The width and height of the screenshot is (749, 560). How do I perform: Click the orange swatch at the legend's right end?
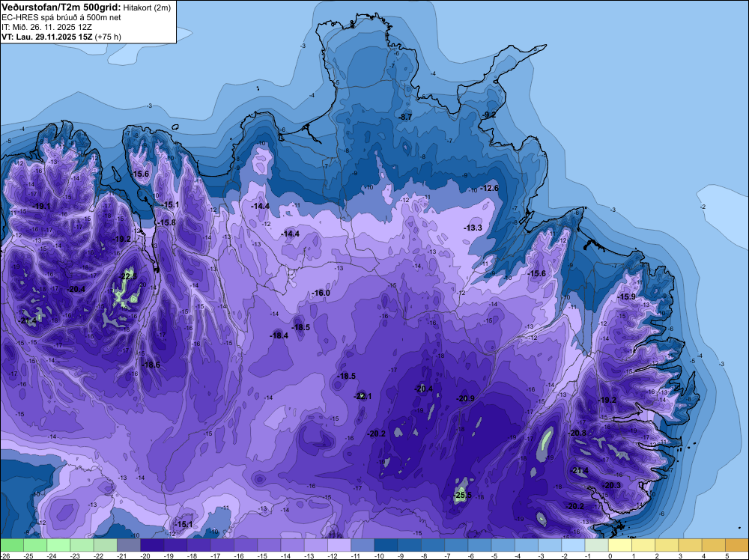click(737, 545)
